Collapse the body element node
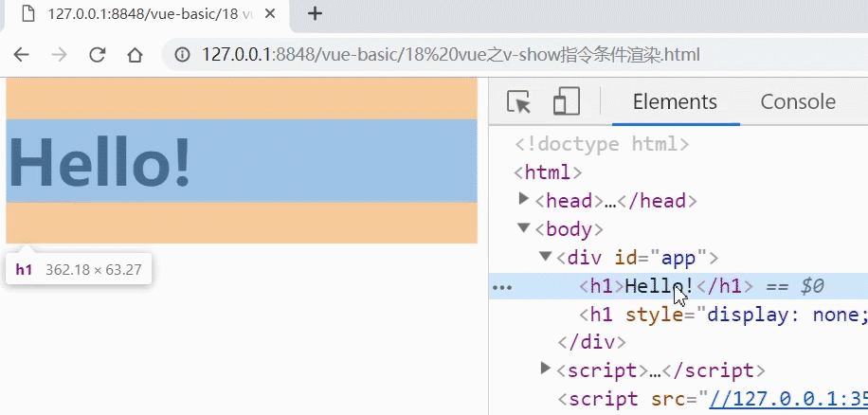This screenshot has height=415, width=868. point(524,227)
